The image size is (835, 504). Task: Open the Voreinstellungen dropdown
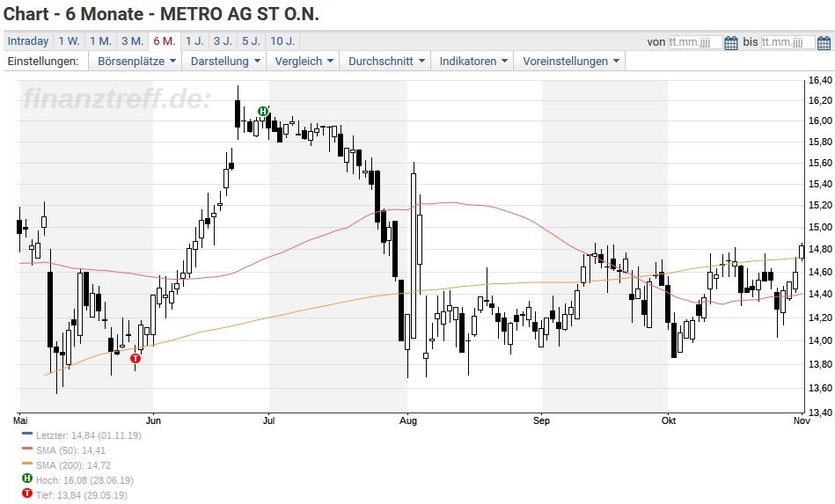click(570, 62)
